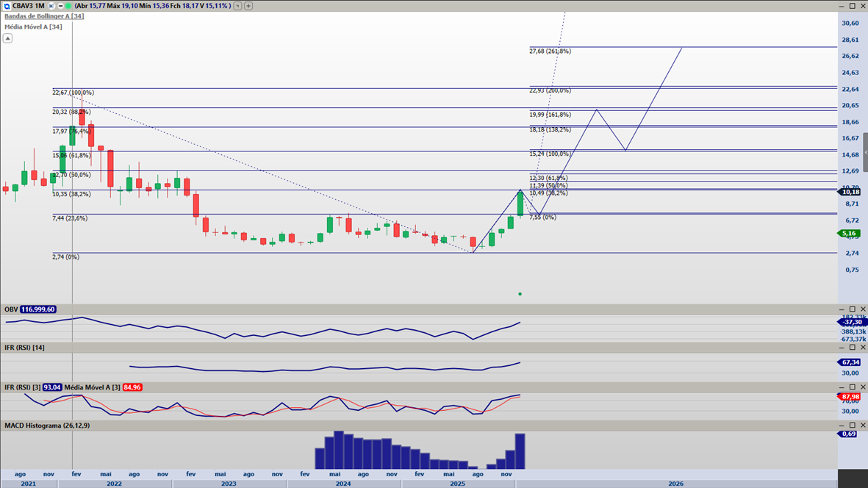Click the right-edge side panel expander handle
Image resolution: width=868 pixels, height=488 pixels.
pyautogui.click(x=865, y=152)
